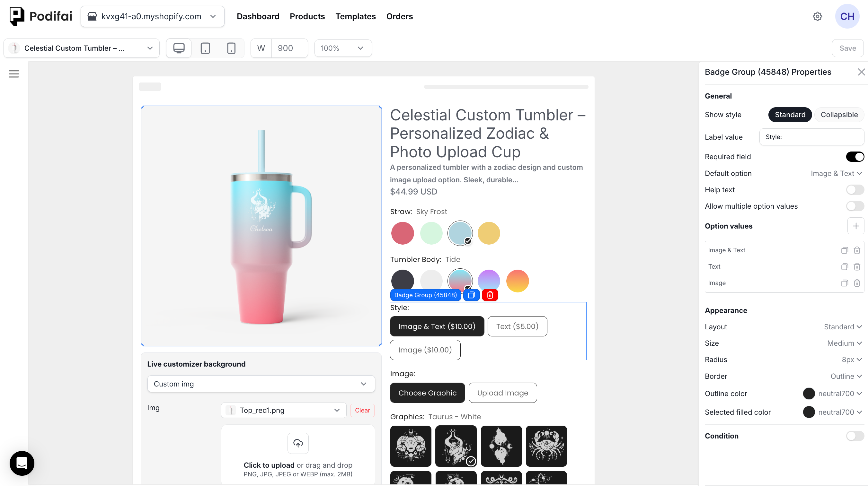
Task: Open Selected filled color neutral700 picker
Action: coord(833,412)
